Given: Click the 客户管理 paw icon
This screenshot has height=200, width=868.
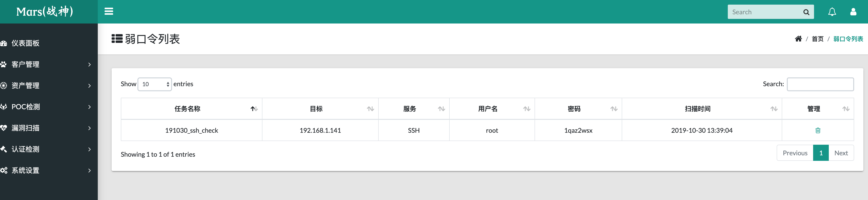Looking at the screenshot, I should pos(4,64).
